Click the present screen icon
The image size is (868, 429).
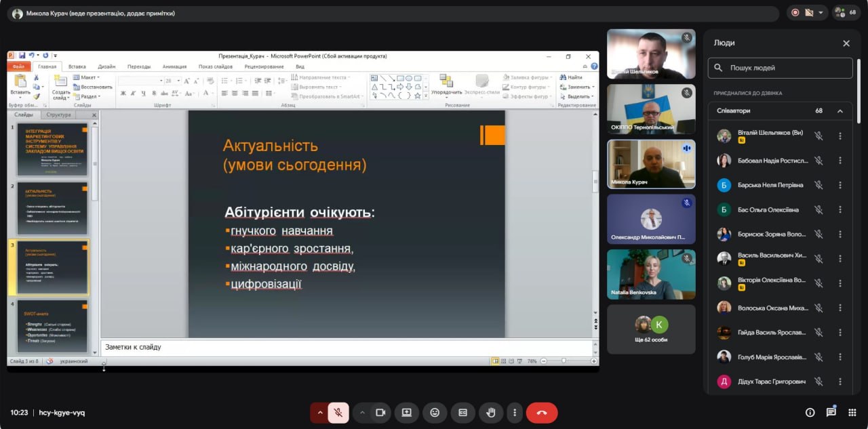pyautogui.click(x=407, y=412)
